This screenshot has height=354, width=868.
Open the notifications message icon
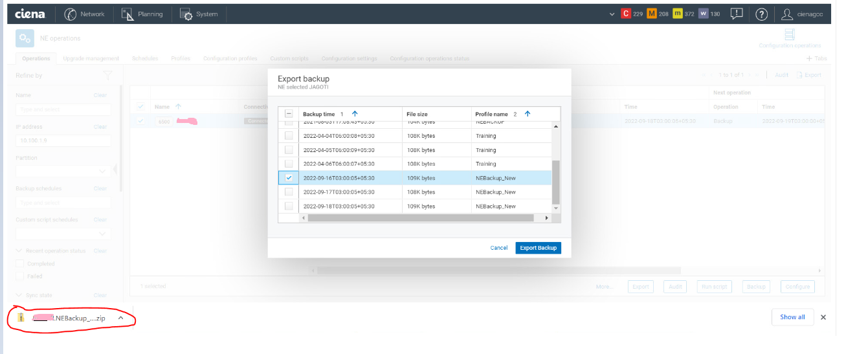coord(737,14)
